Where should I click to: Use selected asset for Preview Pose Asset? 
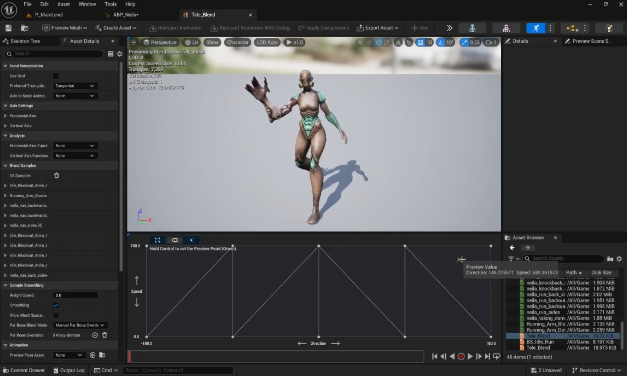(92, 355)
